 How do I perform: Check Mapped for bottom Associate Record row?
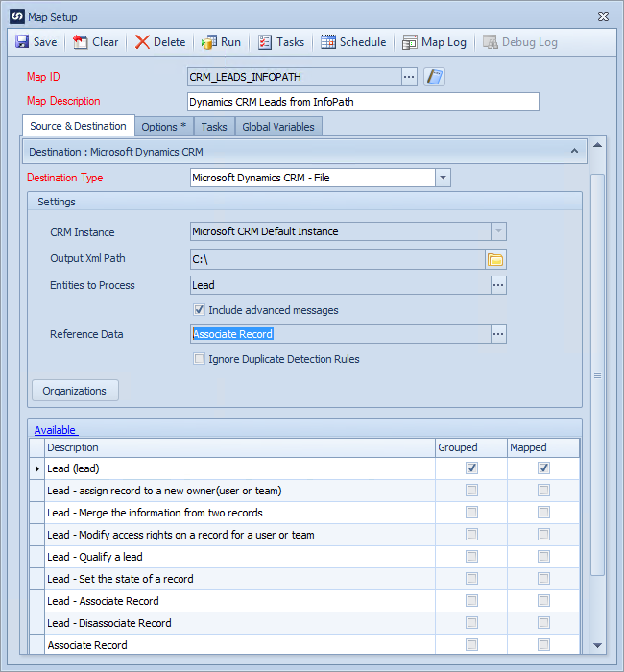pyautogui.click(x=544, y=644)
